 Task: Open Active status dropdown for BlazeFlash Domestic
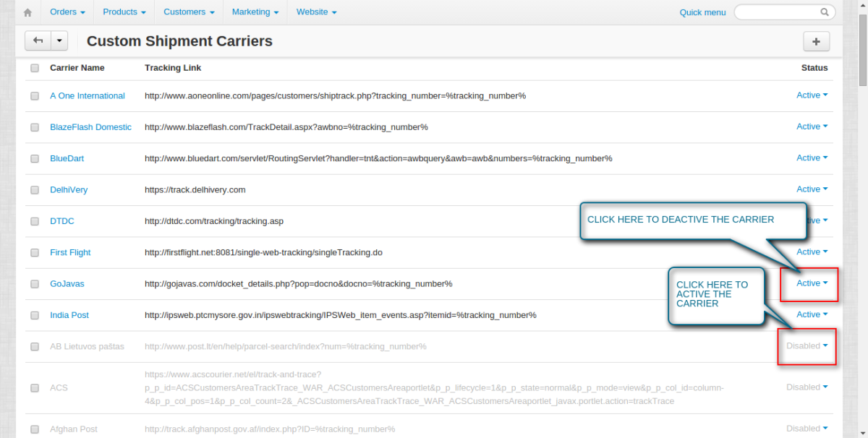(x=812, y=126)
